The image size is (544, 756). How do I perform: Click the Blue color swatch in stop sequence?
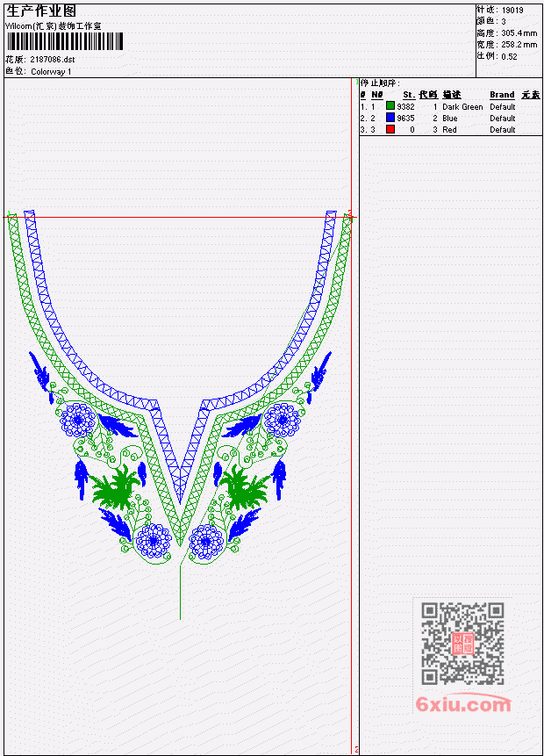(390, 118)
